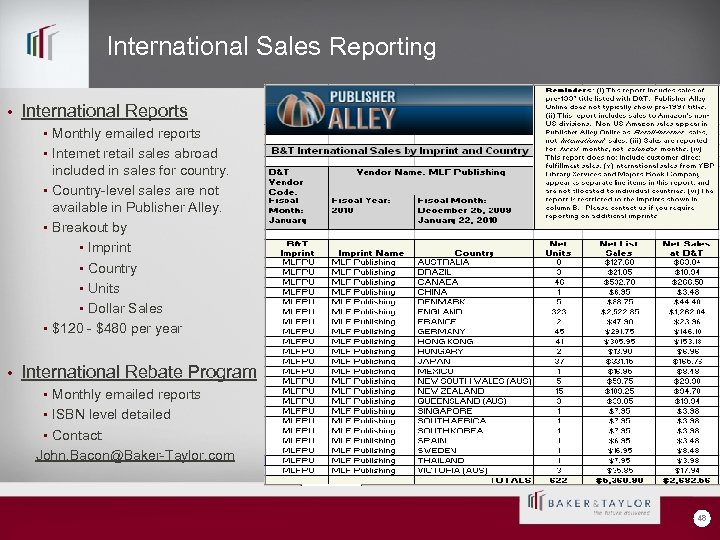Click the Baker & Taylor footer logo
720x540 pixels.
(x=590, y=504)
